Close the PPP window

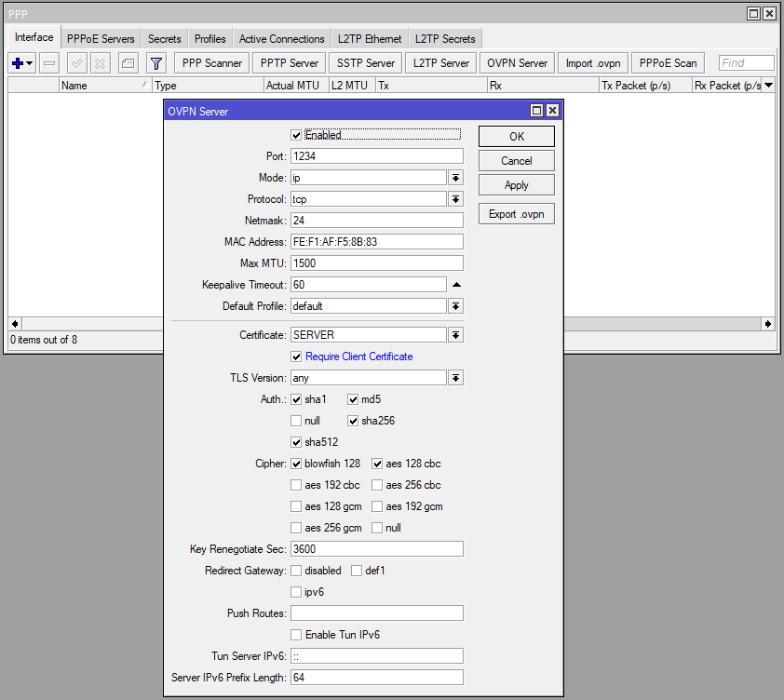coord(769,14)
